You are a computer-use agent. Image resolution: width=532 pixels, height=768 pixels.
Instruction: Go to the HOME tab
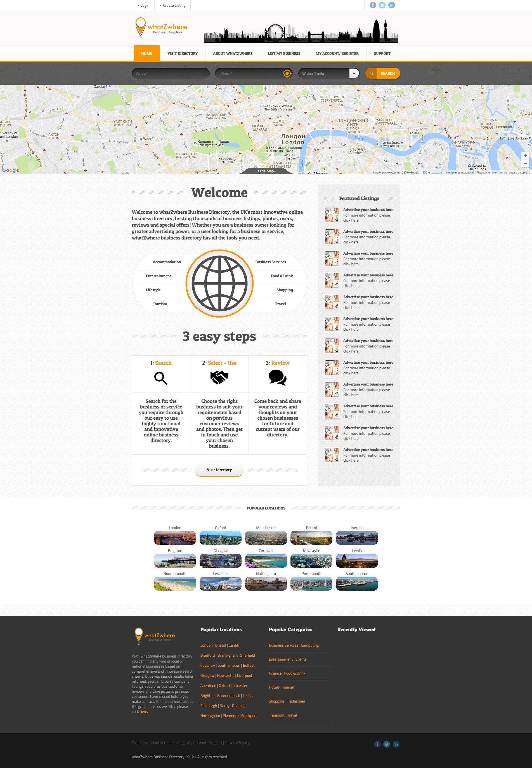(x=147, y=53)
